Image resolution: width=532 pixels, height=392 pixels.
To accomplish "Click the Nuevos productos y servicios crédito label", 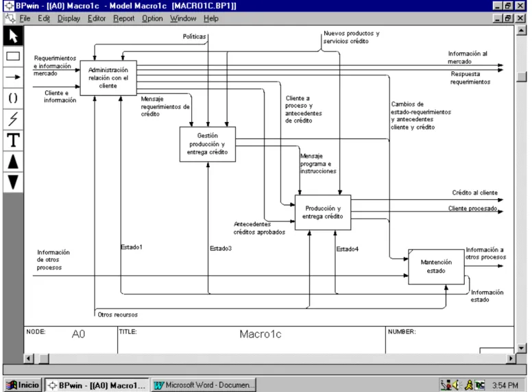I will pyautogui.click(x=352, y=37).
